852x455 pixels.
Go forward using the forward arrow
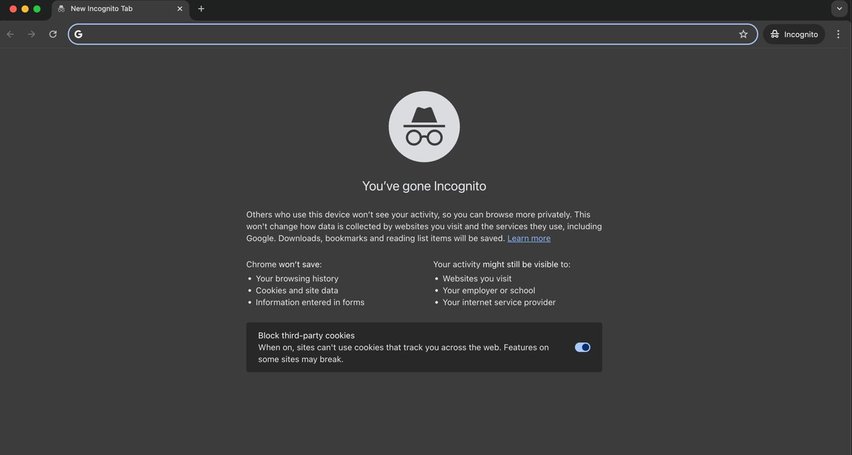[32, 34]
